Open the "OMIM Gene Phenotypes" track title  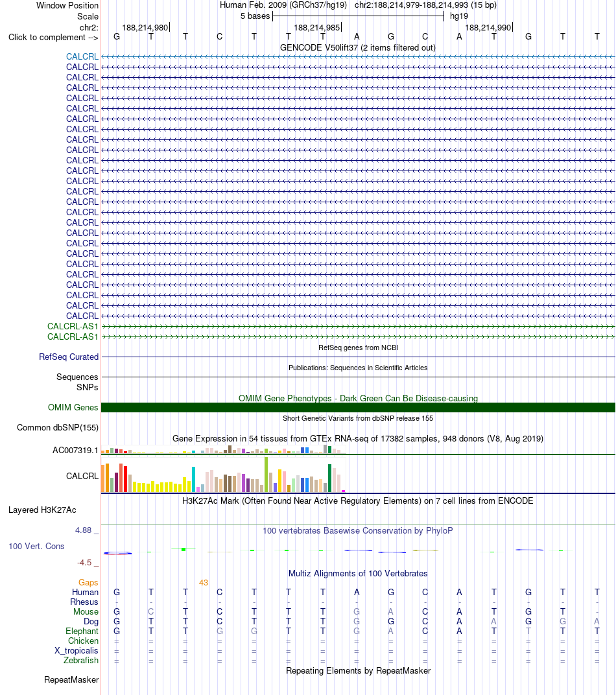[358, 398]
